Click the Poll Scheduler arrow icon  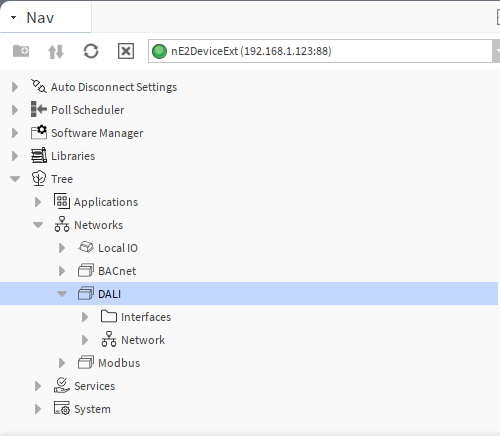[x=39, y=109]
